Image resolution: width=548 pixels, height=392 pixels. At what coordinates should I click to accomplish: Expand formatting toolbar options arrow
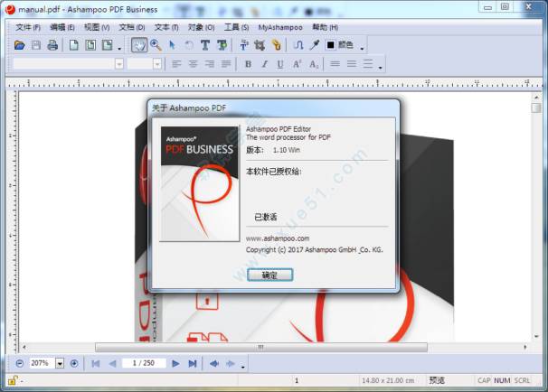coord(380,68)
